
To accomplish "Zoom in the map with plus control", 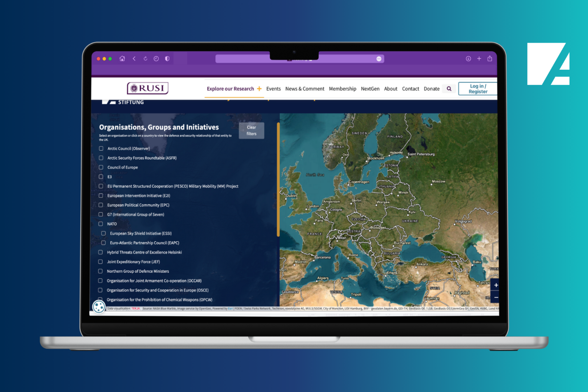I will tap(496, 285).
